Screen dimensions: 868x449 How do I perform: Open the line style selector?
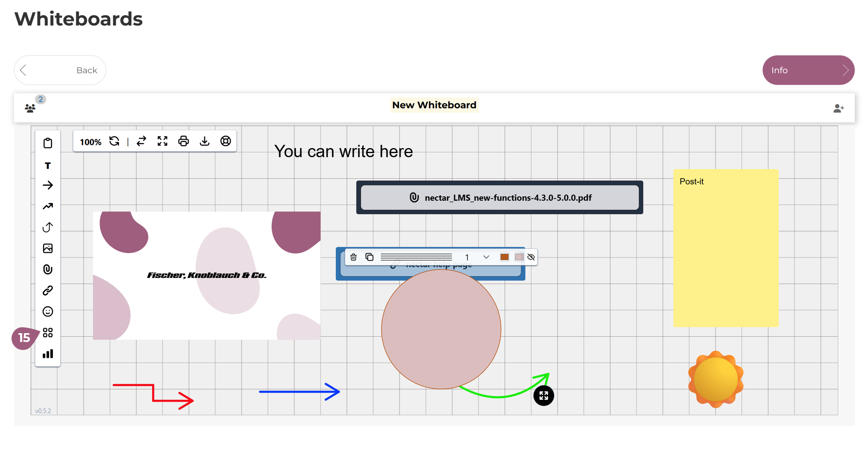coord(416,257)
